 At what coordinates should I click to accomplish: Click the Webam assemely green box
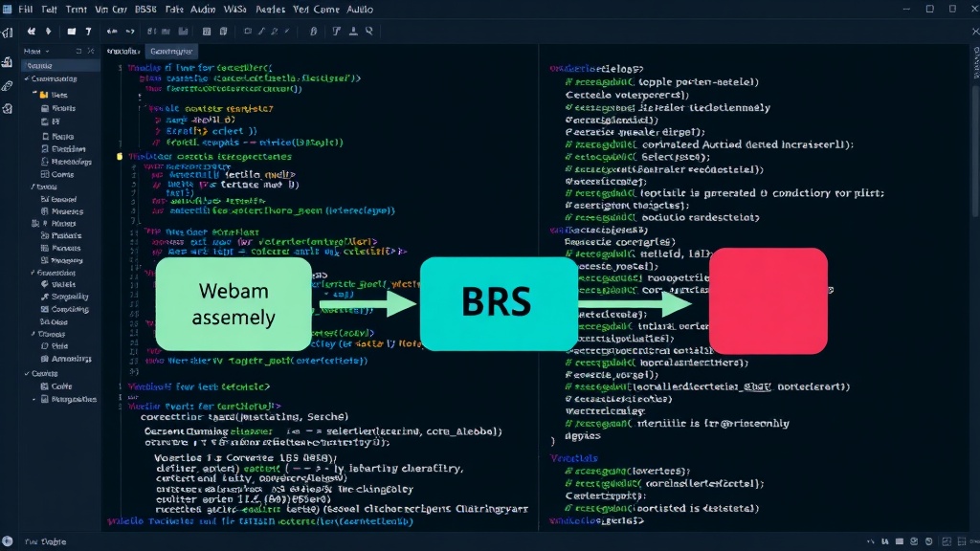tap(234, 304)
